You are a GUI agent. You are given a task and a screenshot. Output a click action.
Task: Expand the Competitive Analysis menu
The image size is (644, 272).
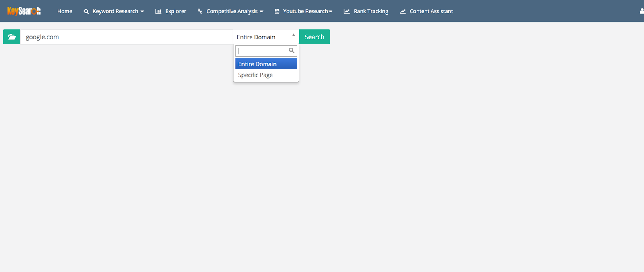tap(230, 11)
